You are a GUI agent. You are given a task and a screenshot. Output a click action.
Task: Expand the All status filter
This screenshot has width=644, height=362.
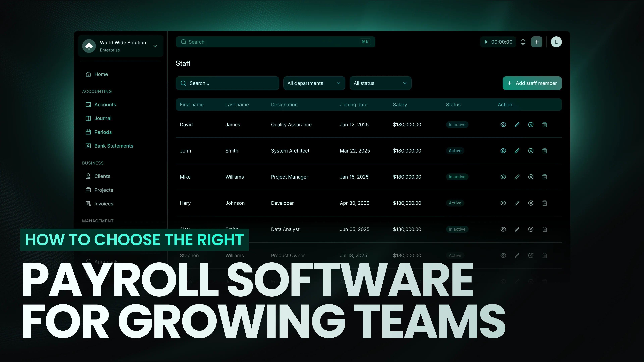[380, 83]
